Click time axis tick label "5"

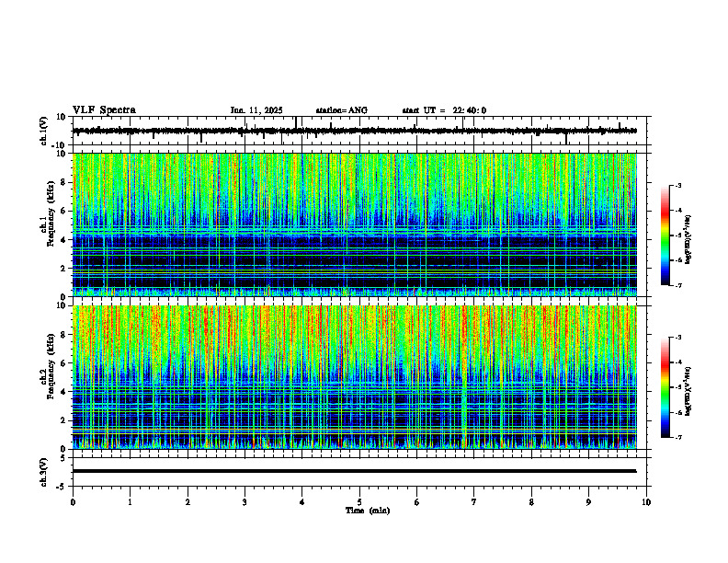(x=359, y=502)
